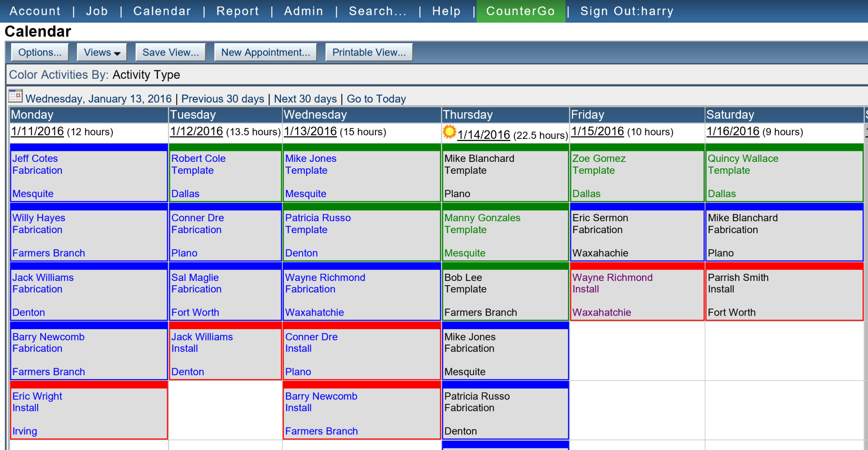Click the Save View button
This screenshot has width=868, height=450.
pos(170,52)
